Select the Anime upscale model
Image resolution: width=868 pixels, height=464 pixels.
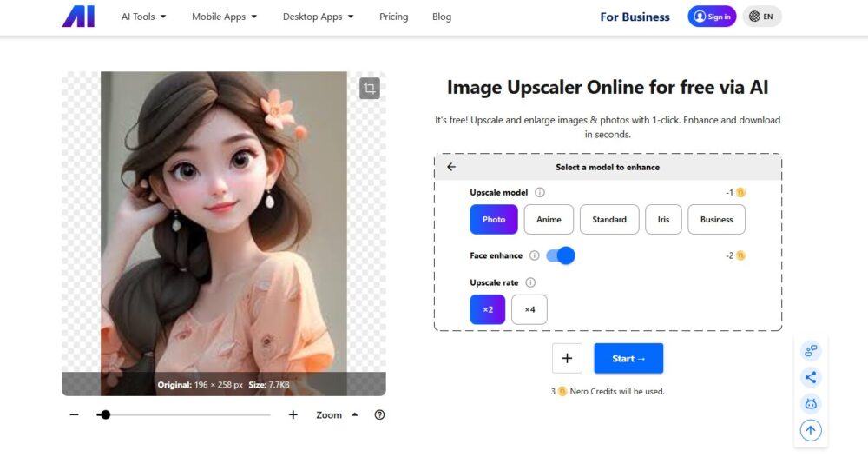549,220
